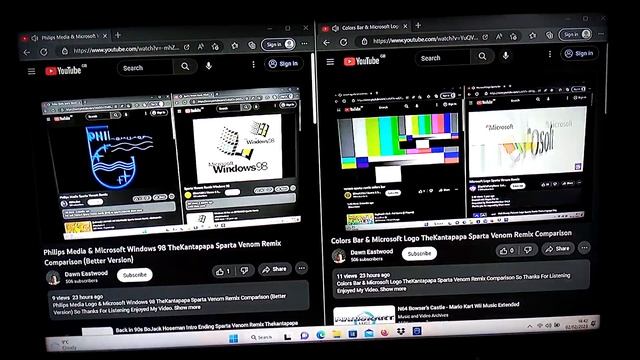Open Collections in right browser toolbar

549,35
